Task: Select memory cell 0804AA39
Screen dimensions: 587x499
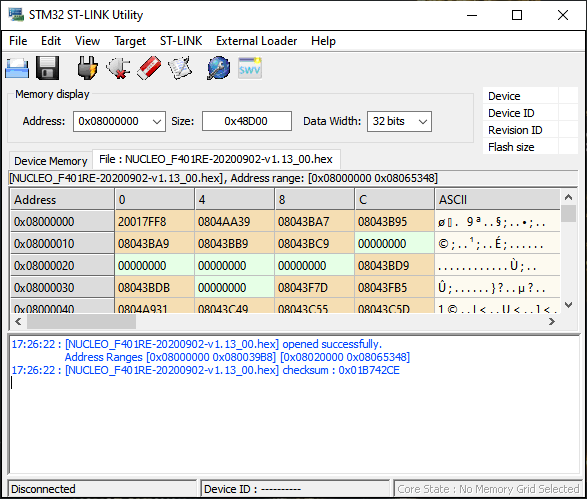Action: pos(234,222)
